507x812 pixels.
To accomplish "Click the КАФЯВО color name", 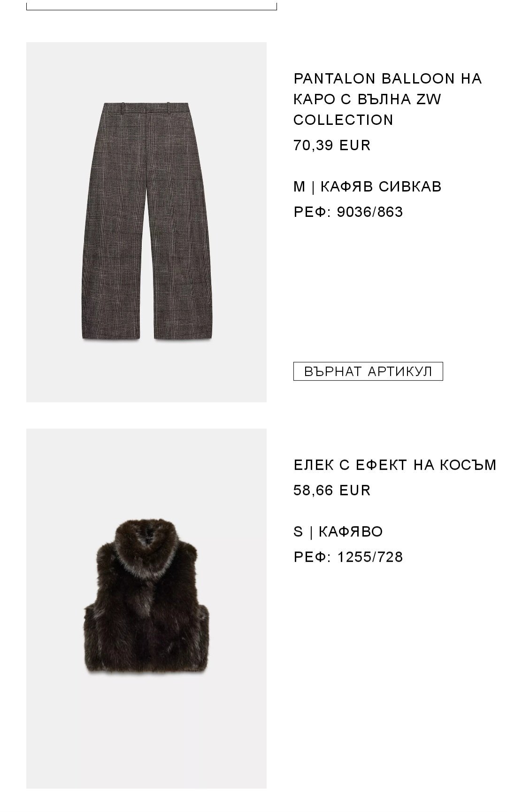I will 351,532.
